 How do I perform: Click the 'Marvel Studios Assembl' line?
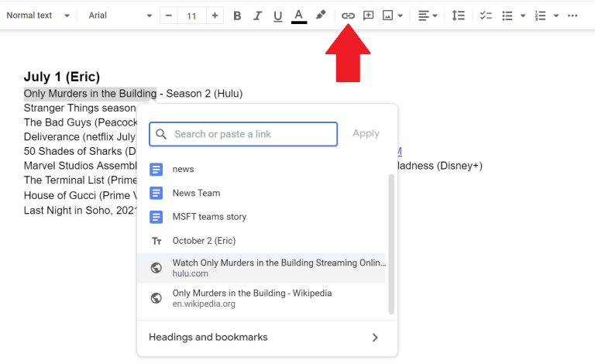coord(80,166)
